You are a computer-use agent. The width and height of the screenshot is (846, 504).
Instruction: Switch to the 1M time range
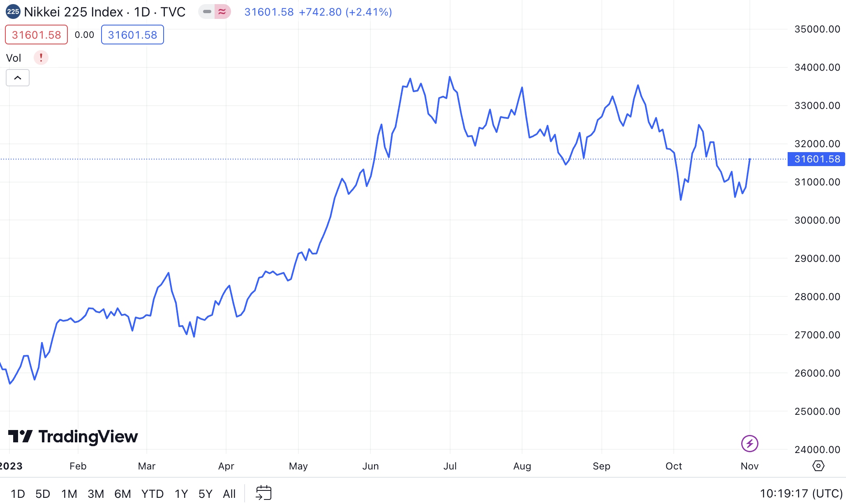click(69, 493)
